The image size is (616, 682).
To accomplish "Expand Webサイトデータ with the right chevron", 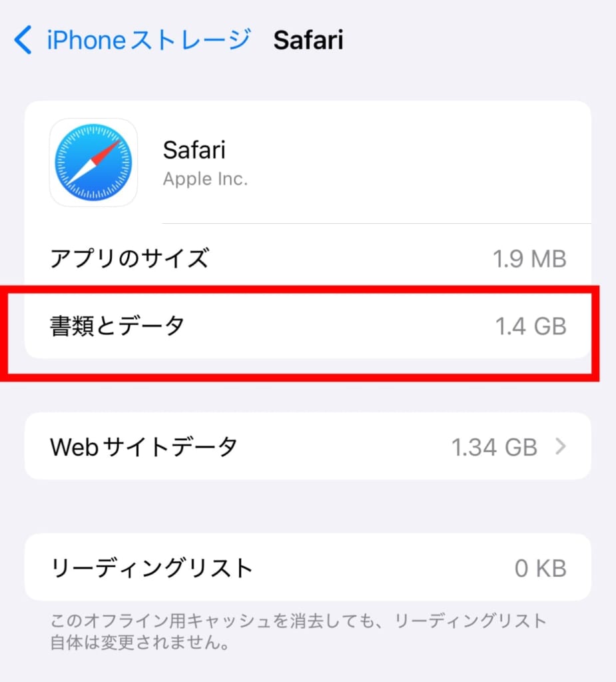I will coord(561,446).
